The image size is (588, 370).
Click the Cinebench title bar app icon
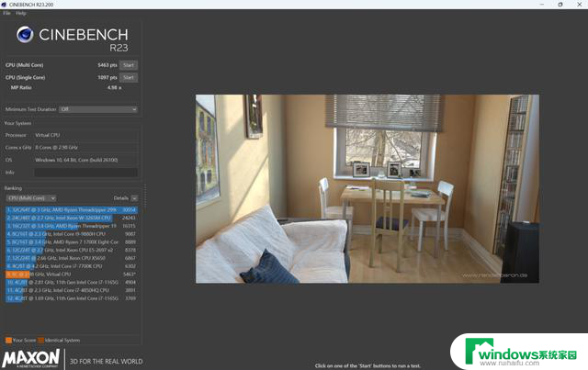(4, 5)
